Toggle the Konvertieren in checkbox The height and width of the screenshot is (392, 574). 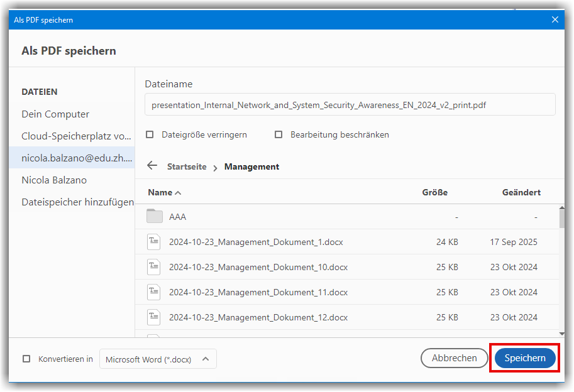[x=26, y=359]
